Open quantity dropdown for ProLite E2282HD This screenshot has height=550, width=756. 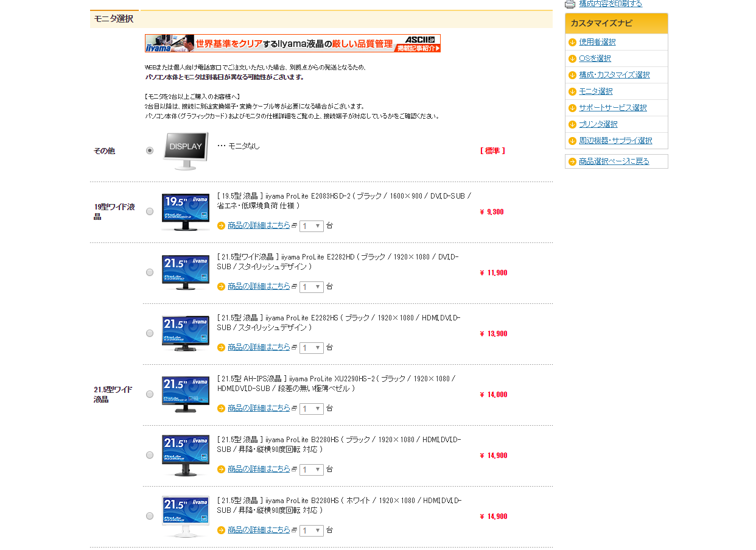pyautogui.click(x=311, y=287)
